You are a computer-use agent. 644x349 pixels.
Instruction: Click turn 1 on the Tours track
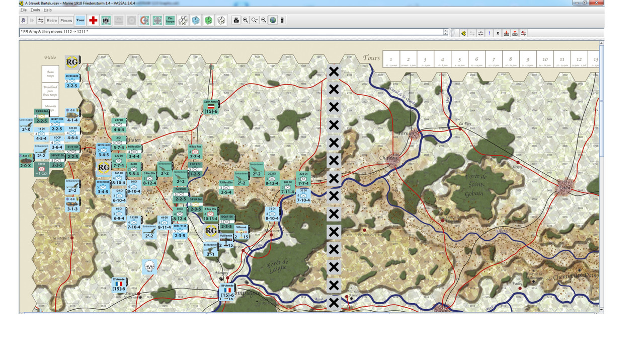(x=391, y=59)
